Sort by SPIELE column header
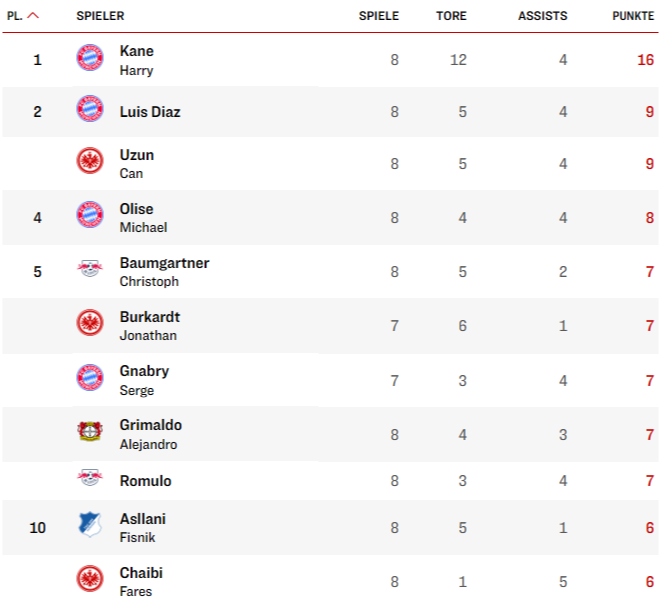 378,16
